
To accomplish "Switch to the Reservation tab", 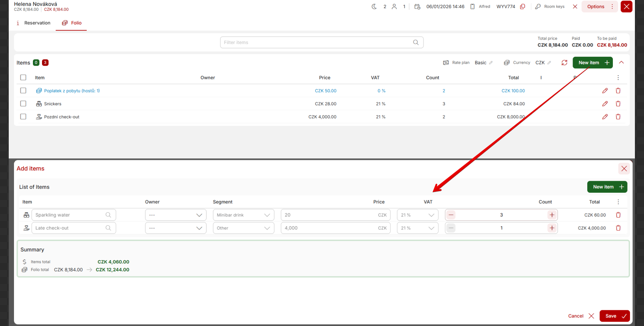I will 34,23.
